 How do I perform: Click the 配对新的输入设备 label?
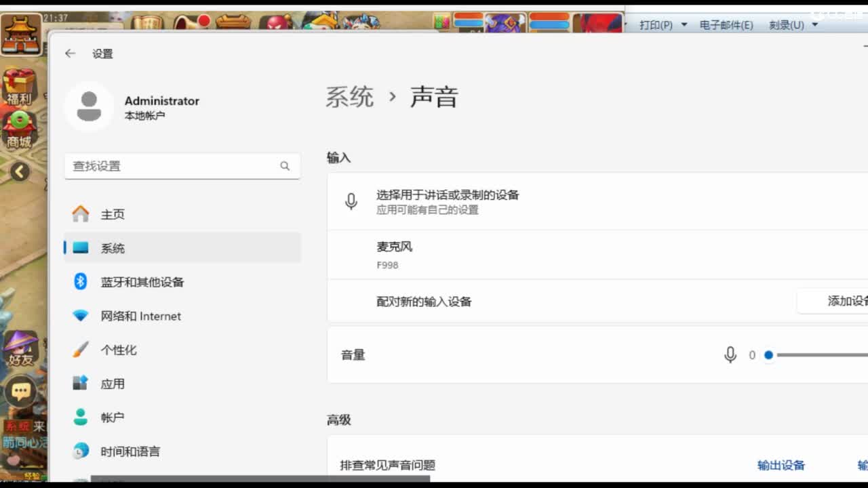pyautogui.click(x=424, y=302)
